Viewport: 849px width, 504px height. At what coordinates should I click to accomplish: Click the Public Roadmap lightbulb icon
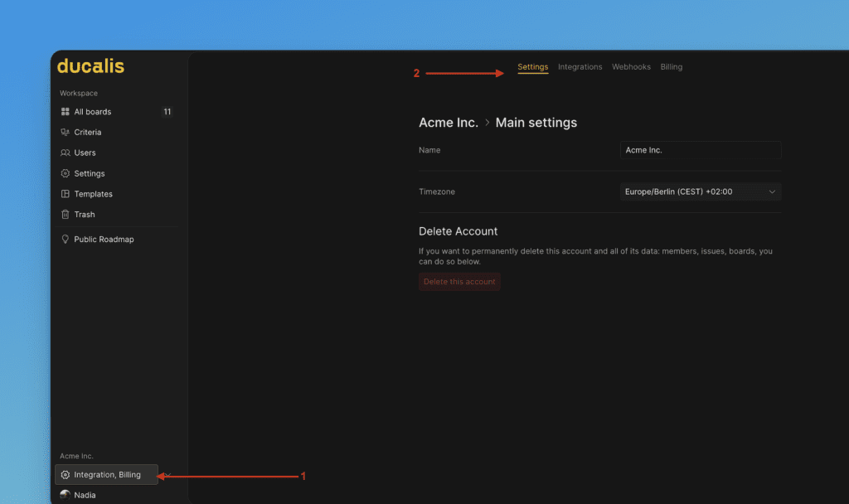click(66, 239)
